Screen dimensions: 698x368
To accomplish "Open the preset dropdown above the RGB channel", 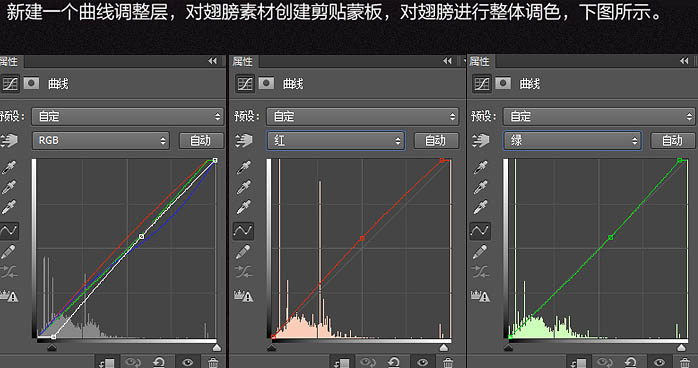I will click(127, 117).
